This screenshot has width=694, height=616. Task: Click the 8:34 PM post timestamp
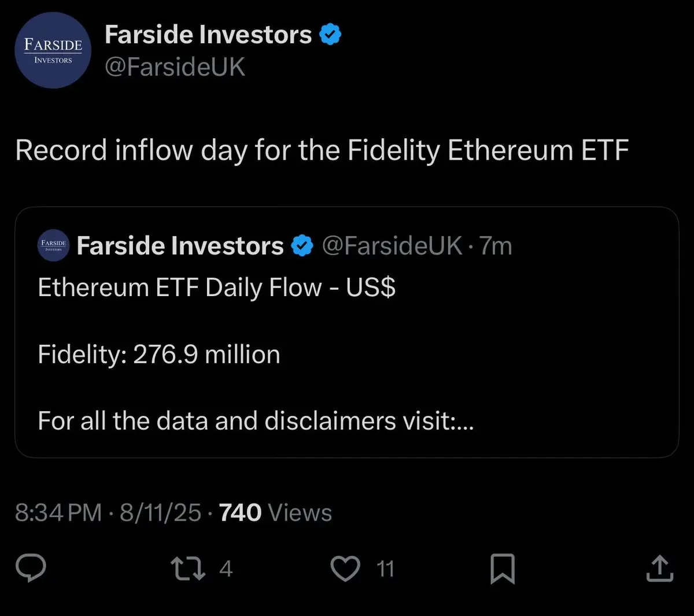pyautogui.click(x=58, y=512)
